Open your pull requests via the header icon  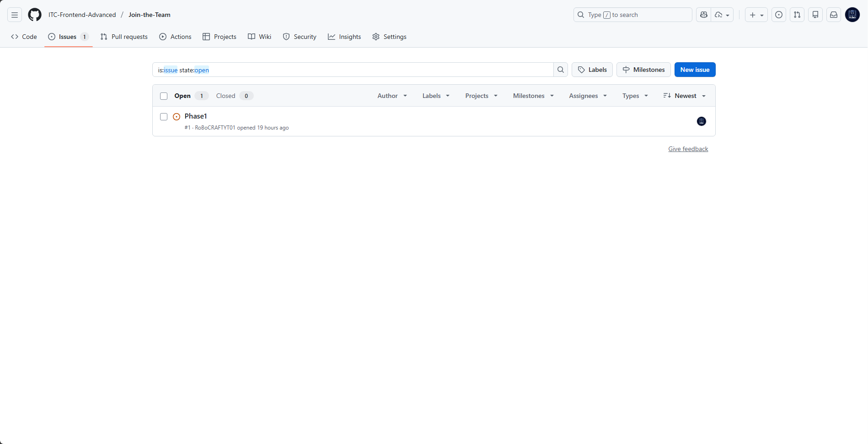[797, 14]
